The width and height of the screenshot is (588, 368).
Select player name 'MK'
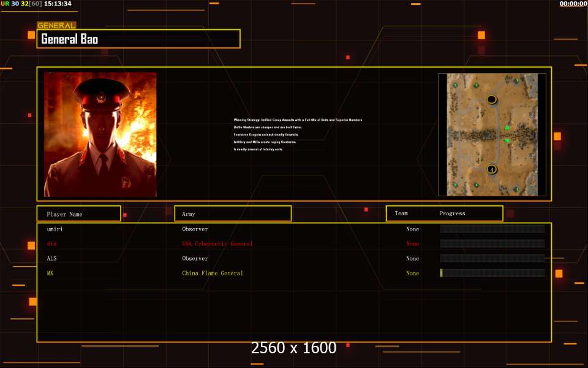tap(50, 273)
